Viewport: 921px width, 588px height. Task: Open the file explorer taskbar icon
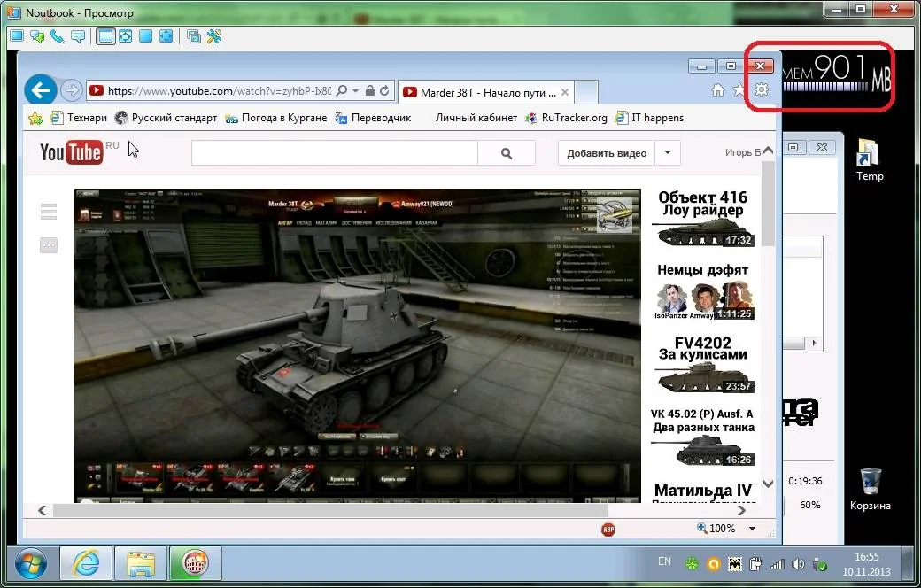141,564
